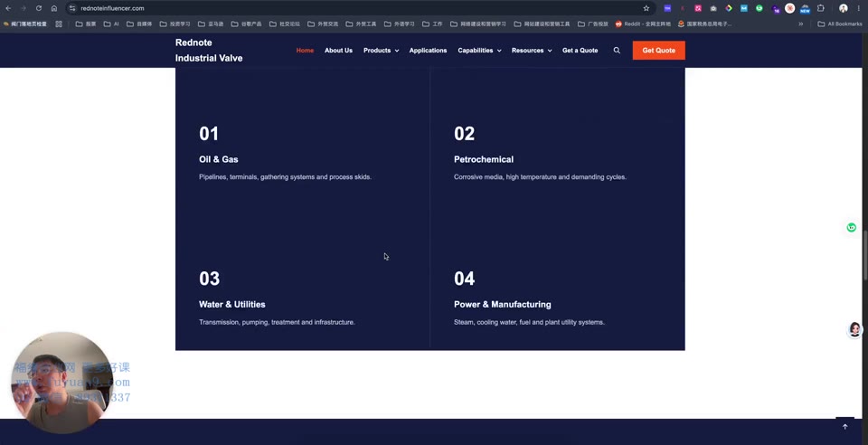Screen dimensions: 868x445
Task: Click the back-to-top arrow button
Action: 844,426
